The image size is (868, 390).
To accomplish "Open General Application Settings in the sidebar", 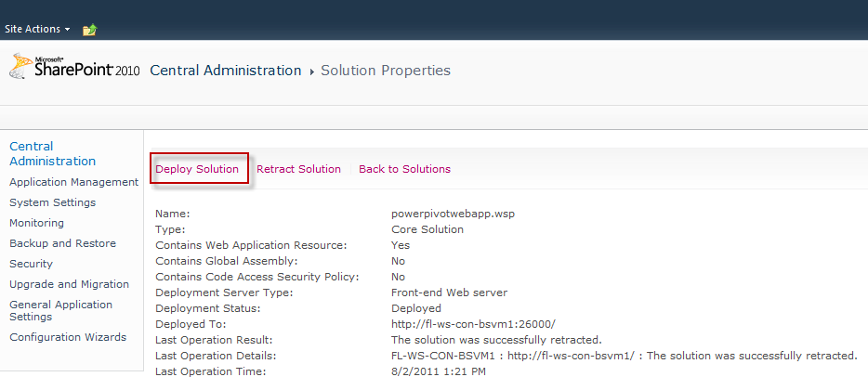I will (x=60, y=310).
